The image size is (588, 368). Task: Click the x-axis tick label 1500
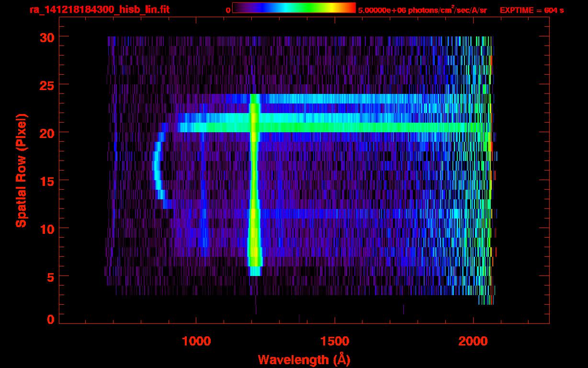(335, 341)
